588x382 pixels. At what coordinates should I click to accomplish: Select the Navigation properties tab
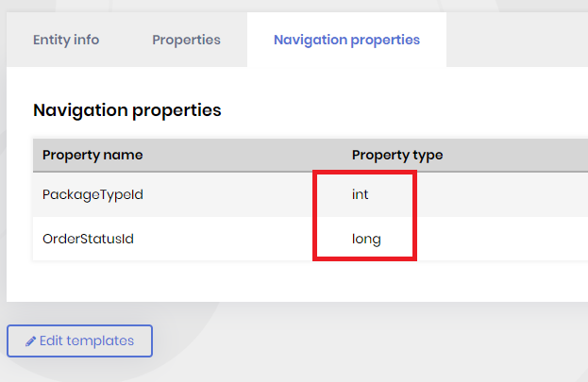click(346, 40)
